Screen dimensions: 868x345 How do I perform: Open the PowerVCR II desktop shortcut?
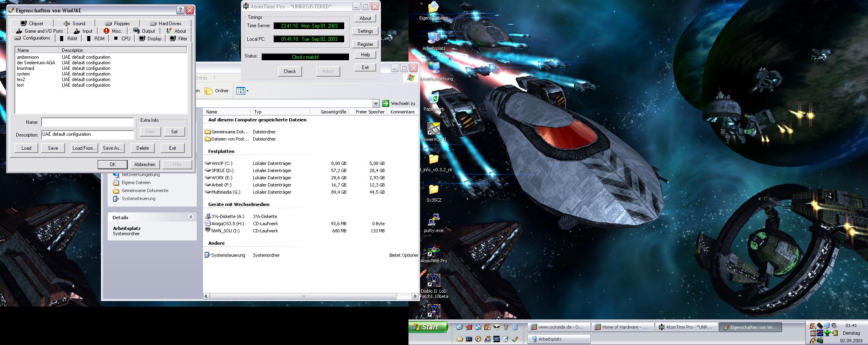(x=434, y=129)
